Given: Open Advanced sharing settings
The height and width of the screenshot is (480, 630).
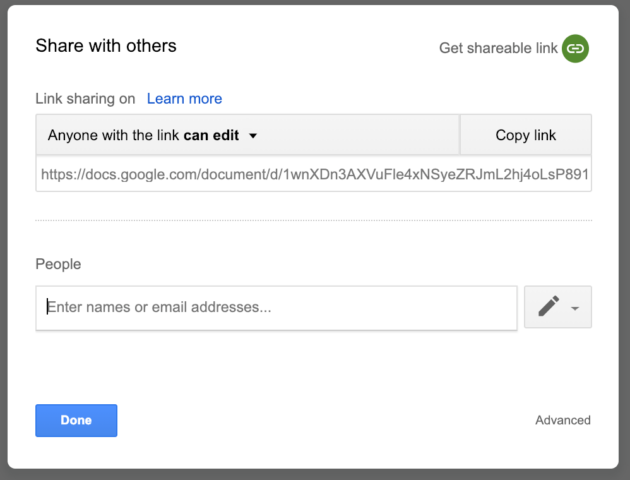Looking at the screenshot, I should 562,420.
